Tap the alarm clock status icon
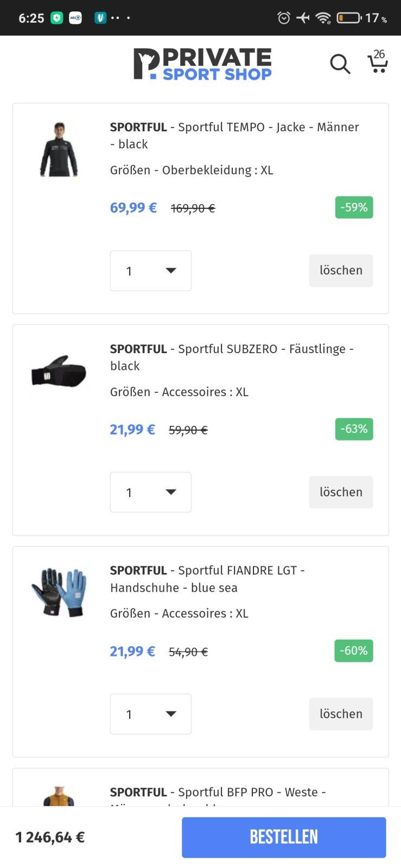Image resolution: width=401 pixels, height=868 pixels. pyautogui.click(x=284, y=18)
